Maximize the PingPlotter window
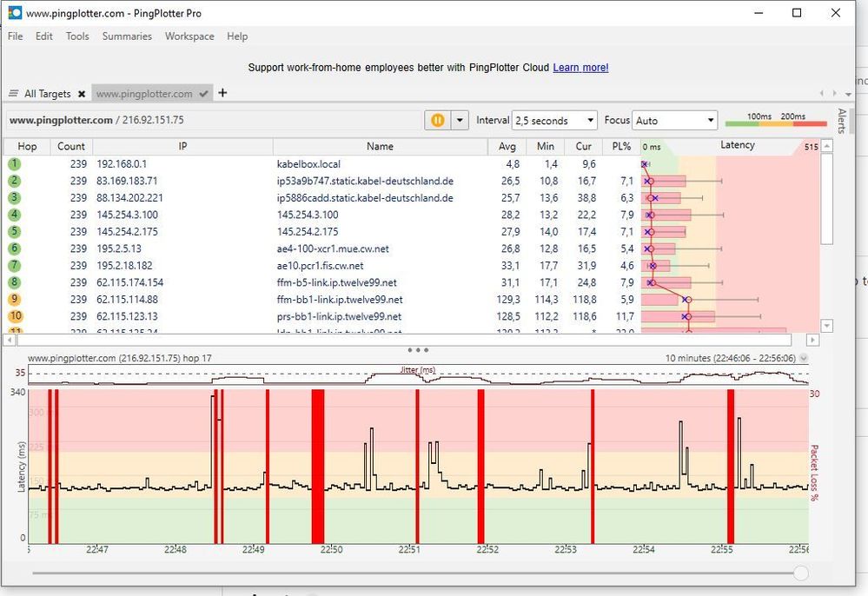This screenshot has height=596, width=868. [797, 13]
